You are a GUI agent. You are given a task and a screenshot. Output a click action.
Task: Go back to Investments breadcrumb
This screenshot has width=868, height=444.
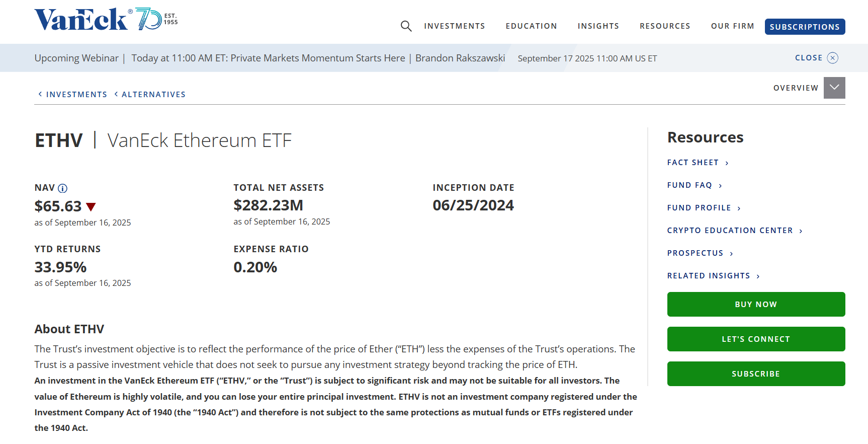click(x=76, y=95)
